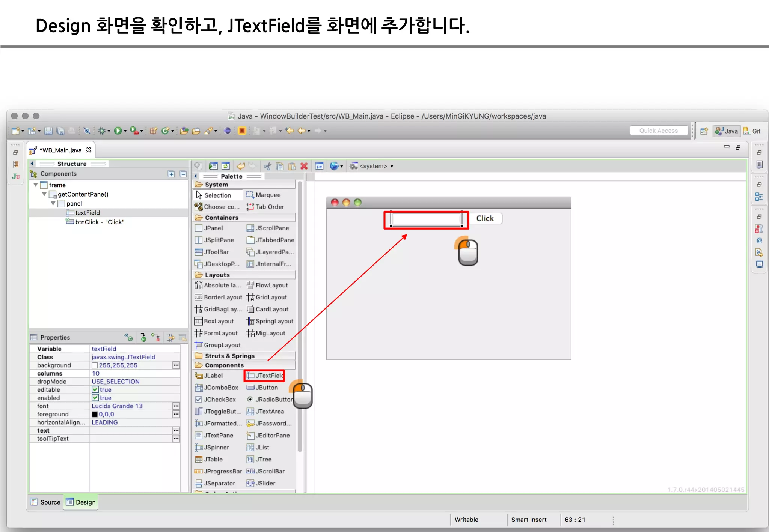Select the JRadioButton palette component

click(x=269, y=400)
